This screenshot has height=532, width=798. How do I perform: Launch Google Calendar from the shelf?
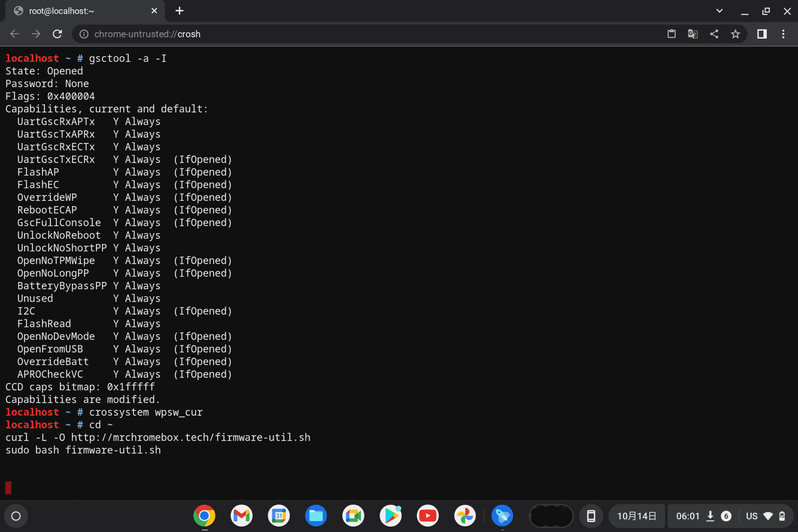coord(278,516)
